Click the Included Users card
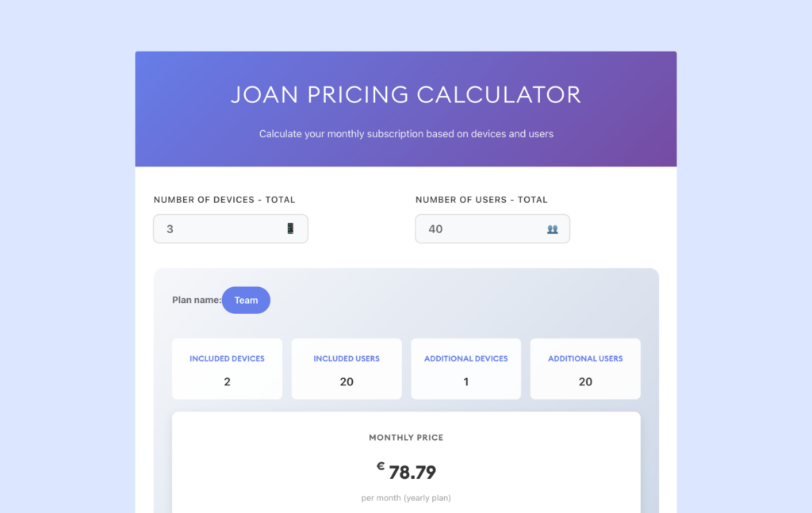This screenshot has width=812, height=513. click(347, 369)
